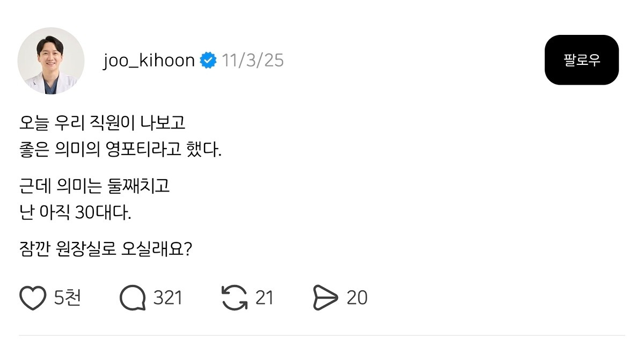This screenshot has width=644, height=339.
Task: Click the divider line below the post
Action: click(x=322, y=335)
